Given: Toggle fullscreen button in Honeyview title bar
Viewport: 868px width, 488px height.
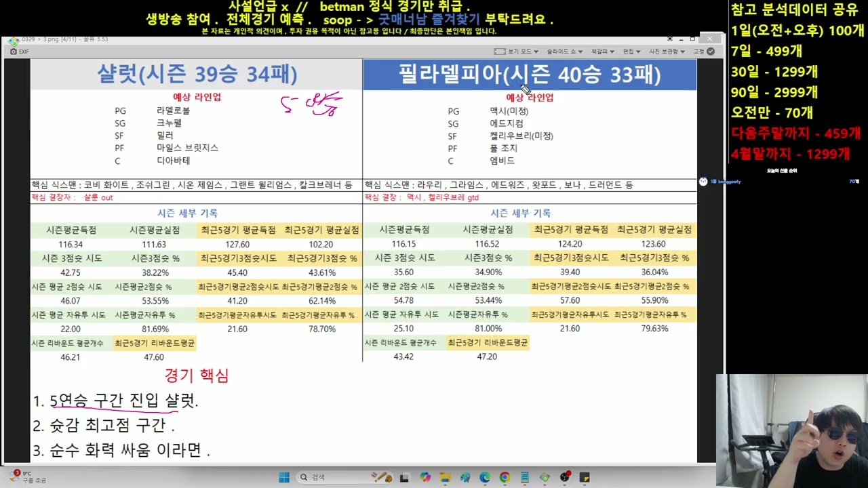Looking at the screenshot, I should pos(669,39).
